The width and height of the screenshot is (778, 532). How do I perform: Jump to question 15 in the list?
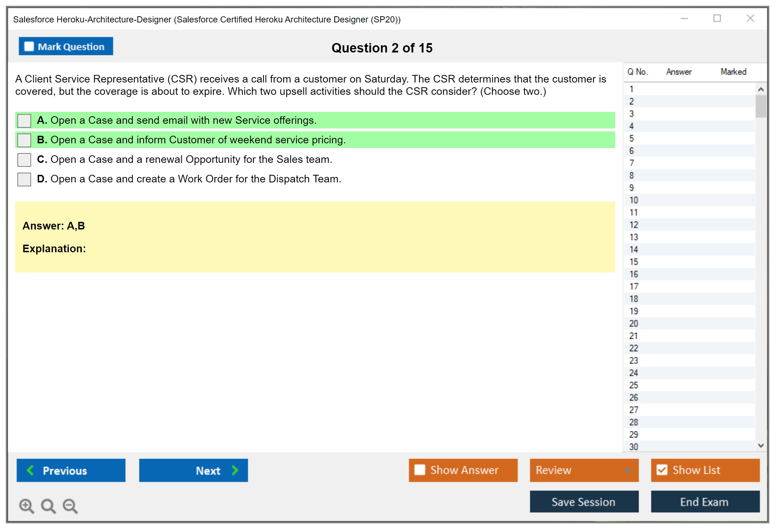tap(634, 262)
